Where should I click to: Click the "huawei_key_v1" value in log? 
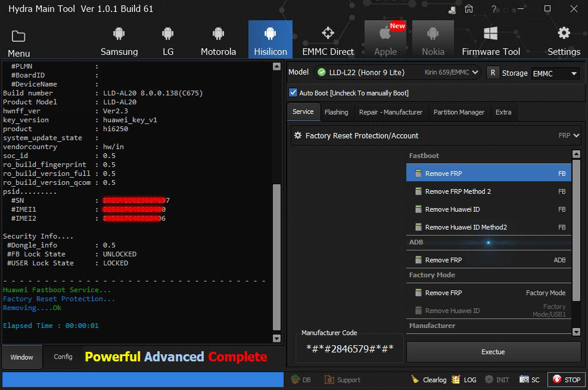[130, 120]
